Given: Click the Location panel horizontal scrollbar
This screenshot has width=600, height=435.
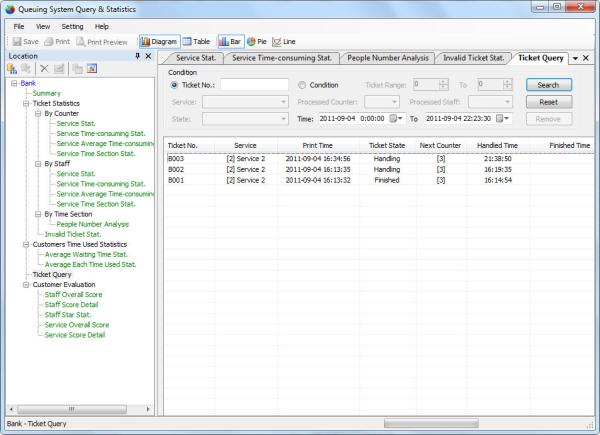Looking at the screenshot, I should (x=72, y=409).
